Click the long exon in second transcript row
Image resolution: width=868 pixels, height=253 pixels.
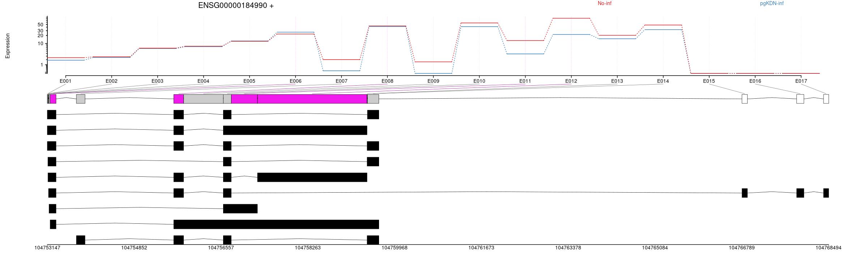pos(295,130)
